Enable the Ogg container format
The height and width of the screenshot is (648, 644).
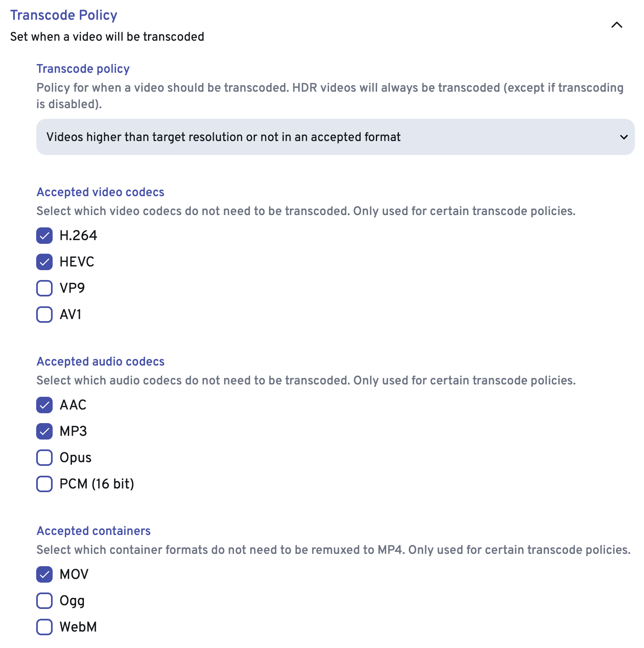click(44, 601)
